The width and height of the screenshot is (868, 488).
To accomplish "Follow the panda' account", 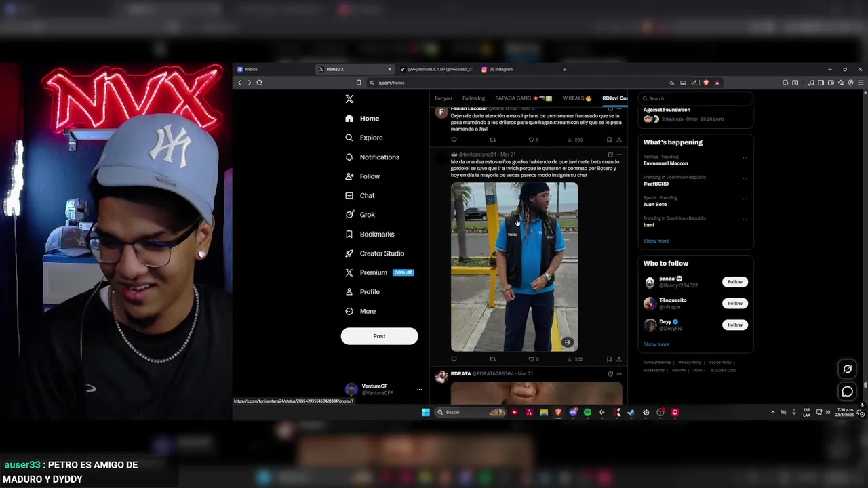I will pyautogui.click(x=735, y=282).
